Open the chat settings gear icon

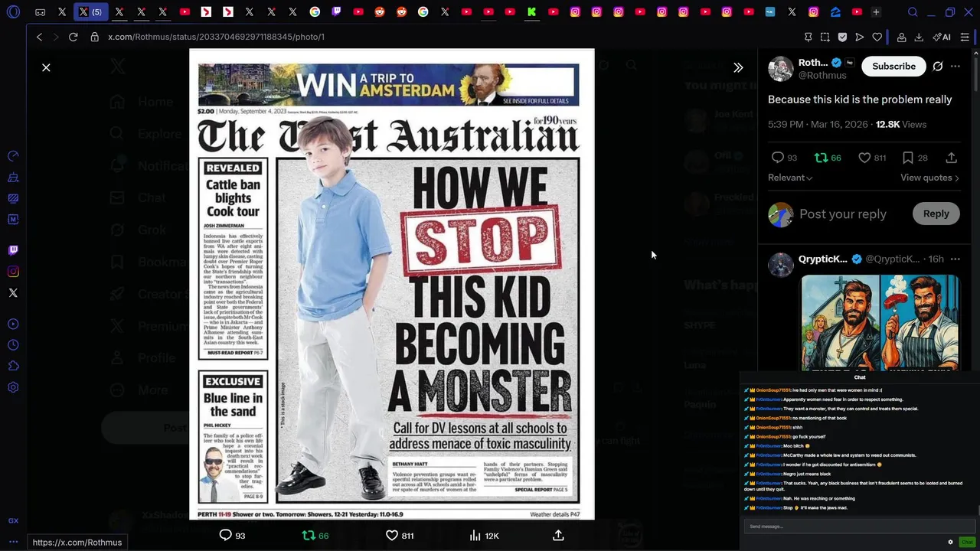click(950, 542)
